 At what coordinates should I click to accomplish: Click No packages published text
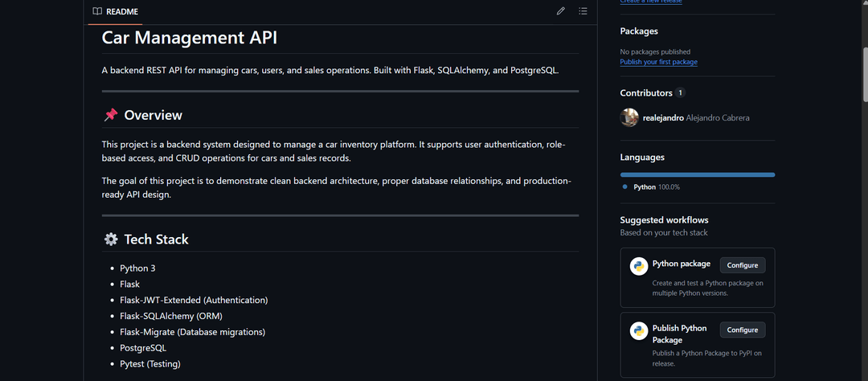(655, 51)
